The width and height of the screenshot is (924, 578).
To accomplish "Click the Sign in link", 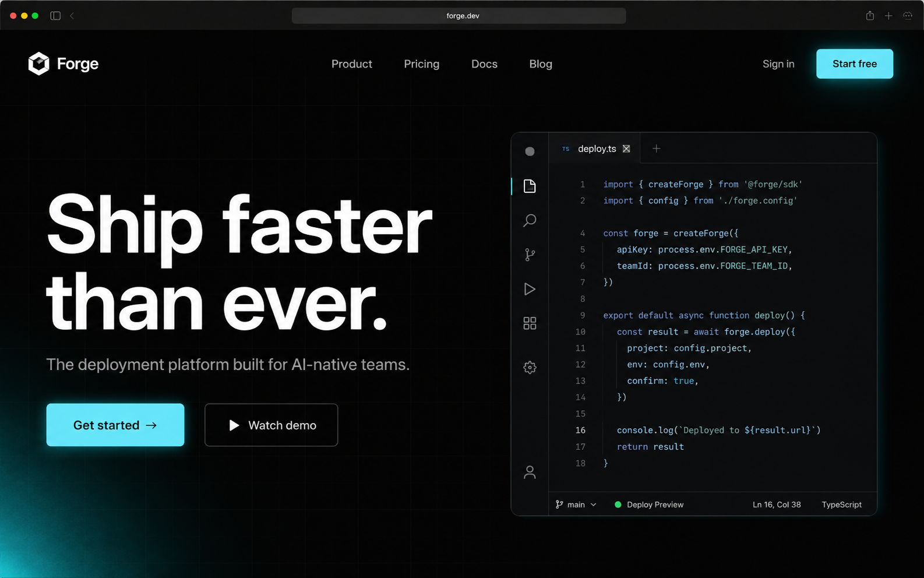I will click(778, 64).
